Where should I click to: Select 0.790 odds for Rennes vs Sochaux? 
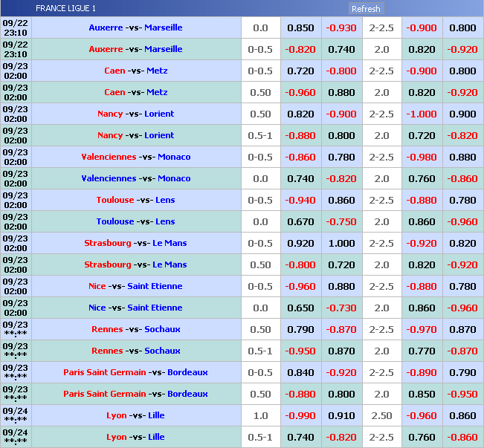click(x=300, y=329)
